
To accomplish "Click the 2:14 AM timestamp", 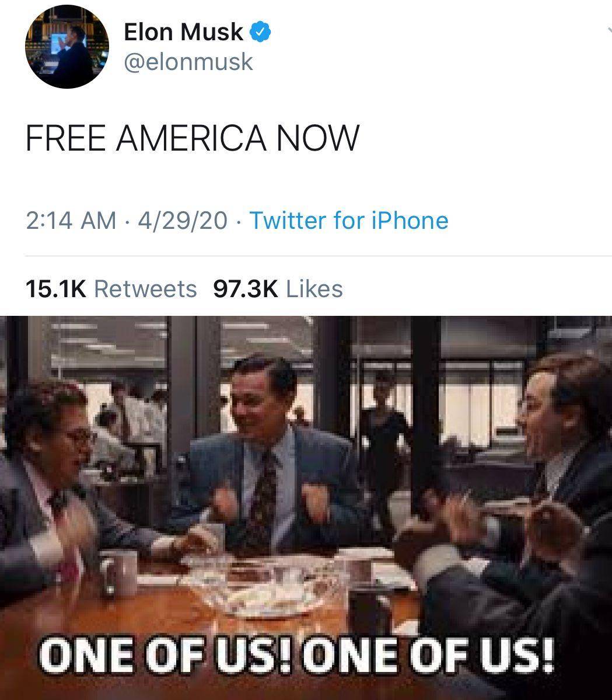I will coord(71,221).
